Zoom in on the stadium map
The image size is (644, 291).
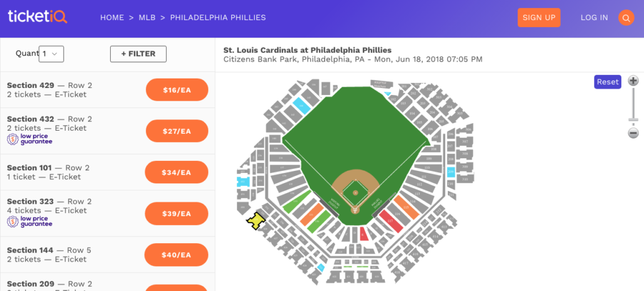pyautogui.click(x=633, y=80)
